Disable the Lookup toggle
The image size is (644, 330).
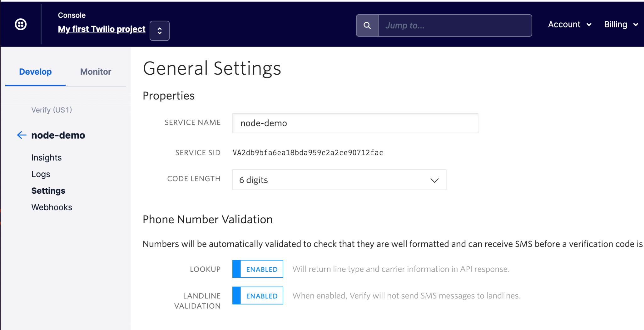pos(257,269)
